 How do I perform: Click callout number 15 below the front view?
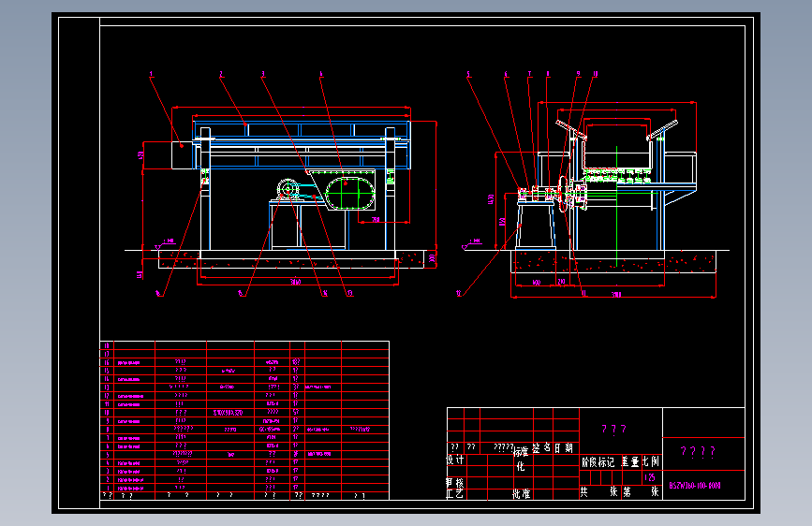(241, 293)
